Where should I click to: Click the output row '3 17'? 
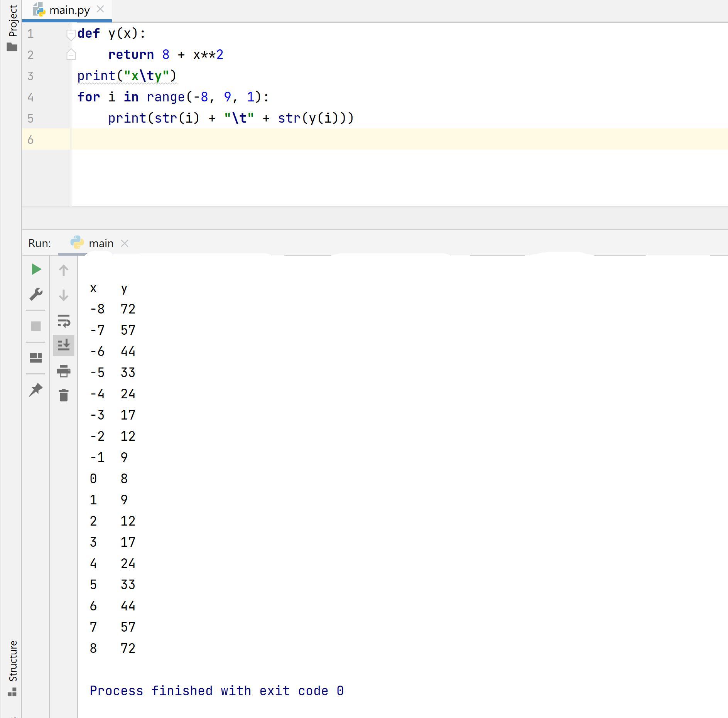tap(113, 542)
